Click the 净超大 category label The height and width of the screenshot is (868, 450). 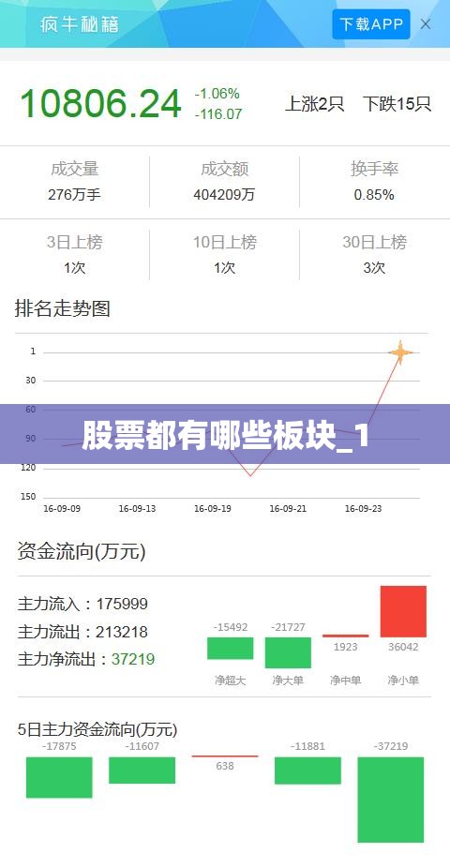click(231, 681)
